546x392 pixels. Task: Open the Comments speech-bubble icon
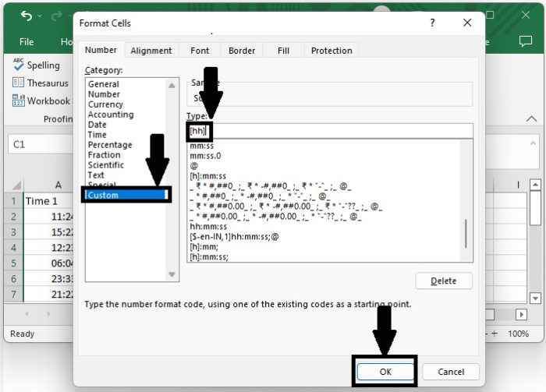coord(526,41)
